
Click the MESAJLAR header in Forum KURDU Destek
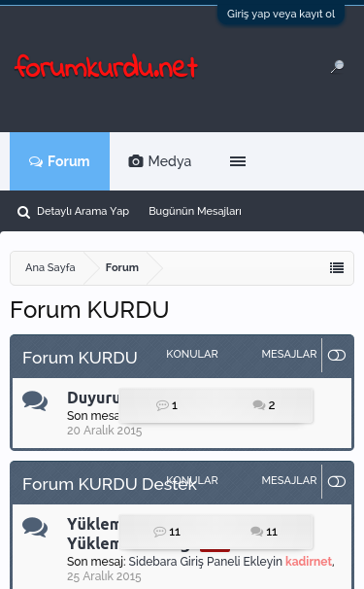tap(289, 480)
